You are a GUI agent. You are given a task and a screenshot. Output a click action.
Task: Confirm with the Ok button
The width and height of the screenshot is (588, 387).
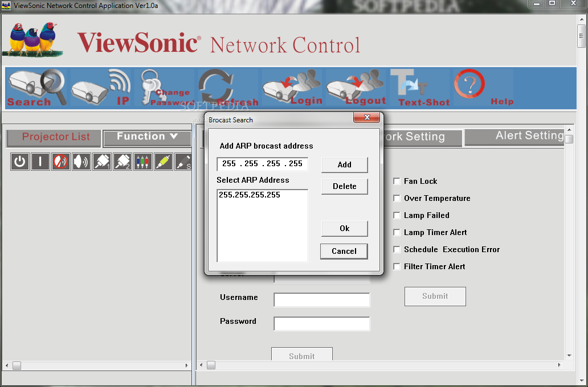344,229
